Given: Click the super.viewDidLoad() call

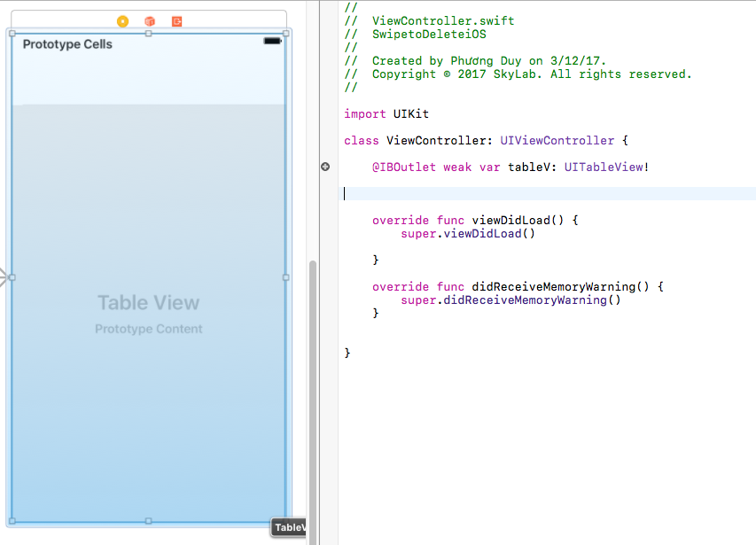Looking at the screenshot, I should [468, 234].
